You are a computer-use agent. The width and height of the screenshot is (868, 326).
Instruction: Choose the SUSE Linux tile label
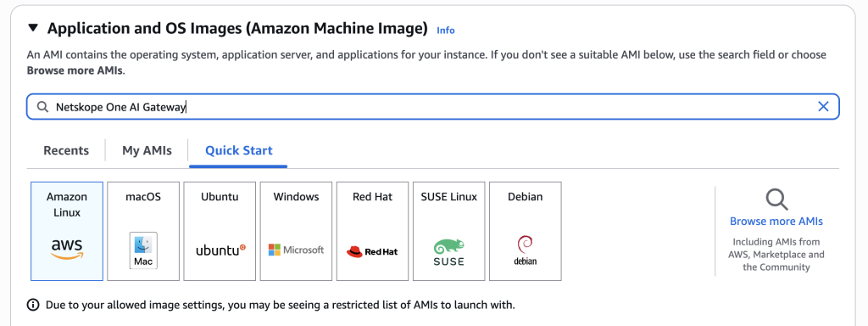(x=449, y=197)
